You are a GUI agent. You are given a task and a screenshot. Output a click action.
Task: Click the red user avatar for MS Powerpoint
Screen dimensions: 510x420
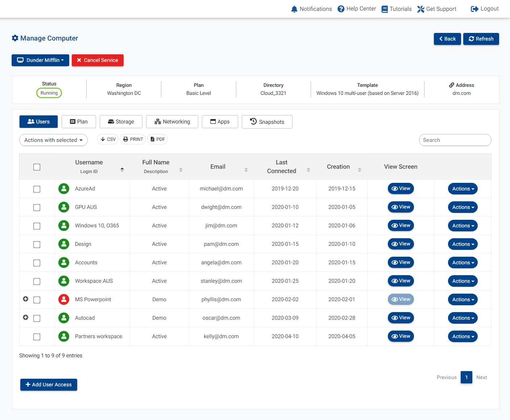64,299
